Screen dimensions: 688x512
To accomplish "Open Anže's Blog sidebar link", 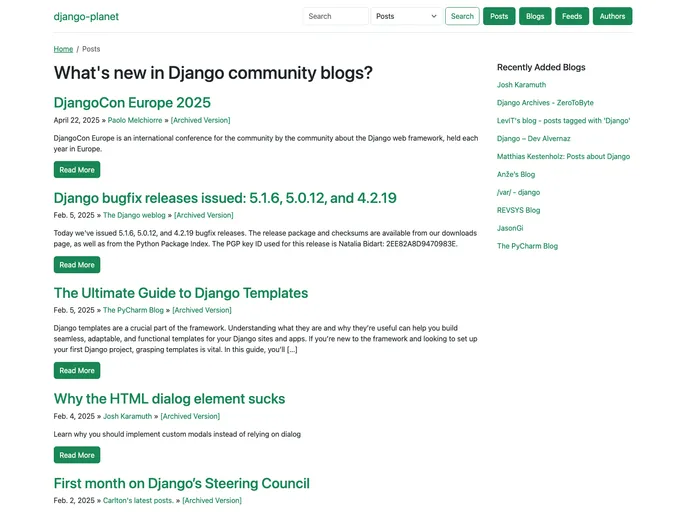I will [x=516, y=175].
